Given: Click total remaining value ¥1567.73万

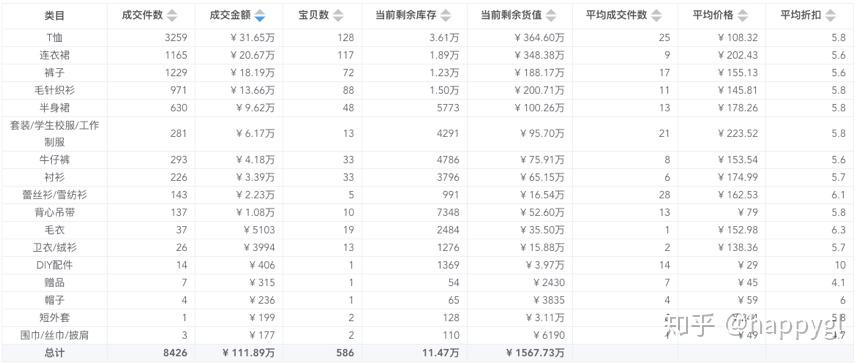Looking at the screenshot, I should tap(534, 353).
